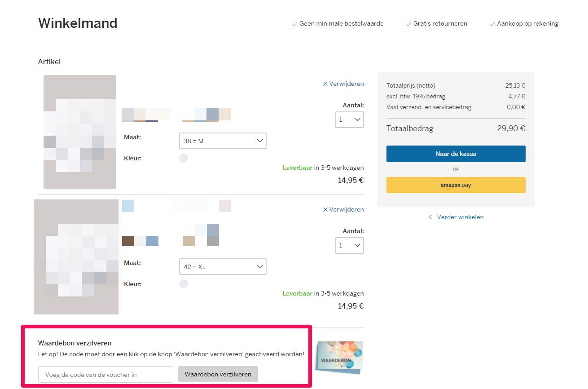Go back via Verder winkelen link
Image resolution: width=588 pixels, height=389 pixels.
[456, 217]
